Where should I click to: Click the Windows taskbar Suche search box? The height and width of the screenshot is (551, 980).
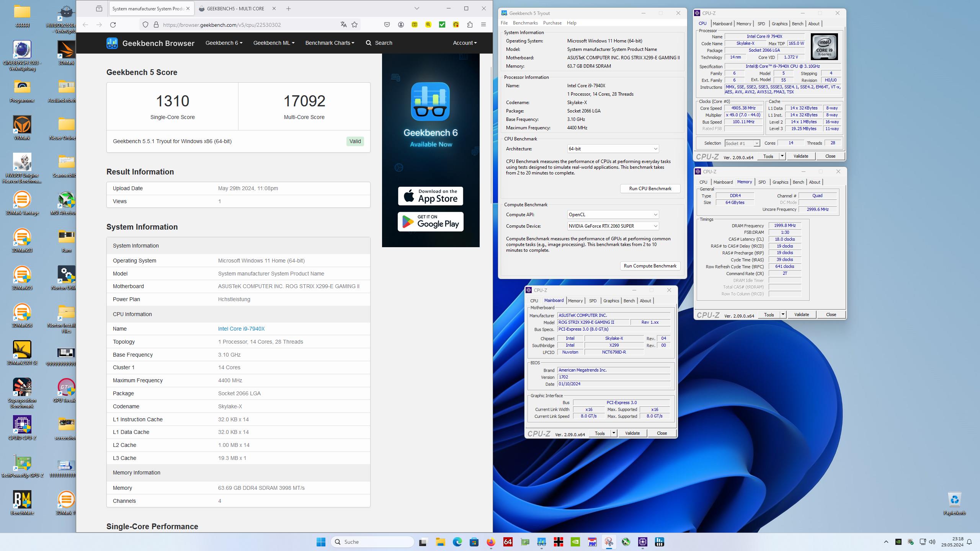tap(372, 542)
